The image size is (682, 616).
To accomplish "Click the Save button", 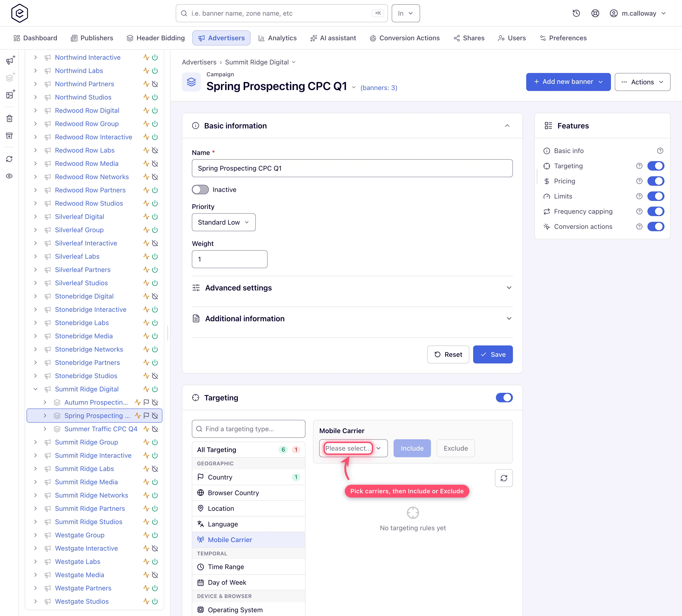I will click(493, 354).
